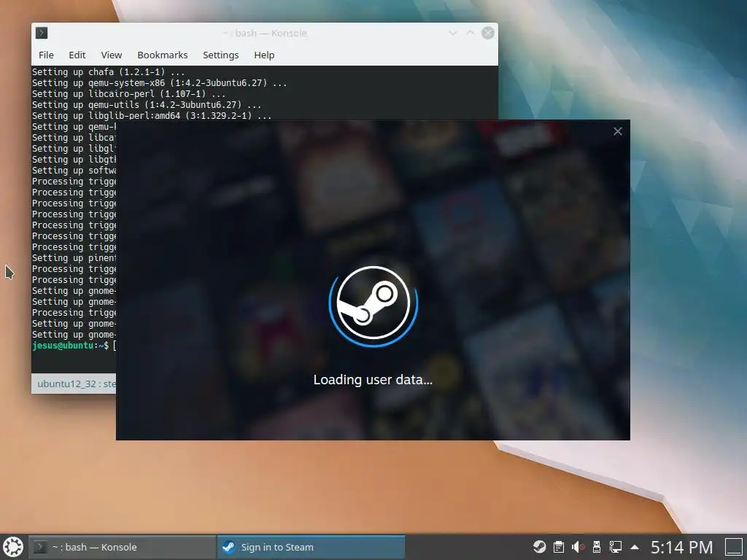Open the KDE application launcher
The image size is (747, 560).
coord(13,547)
